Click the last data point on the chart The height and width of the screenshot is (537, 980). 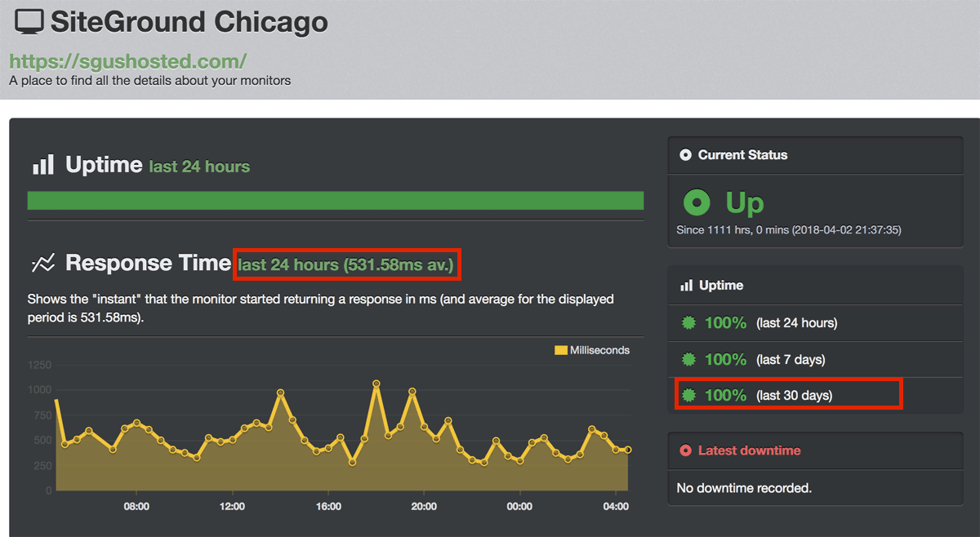click(x=628, y=450)
